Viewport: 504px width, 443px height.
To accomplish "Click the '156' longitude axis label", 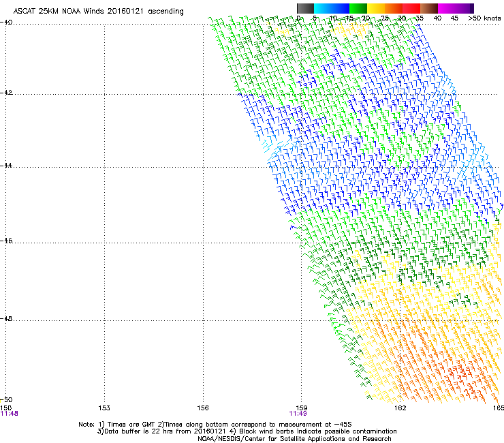I will tap(203, 408).
